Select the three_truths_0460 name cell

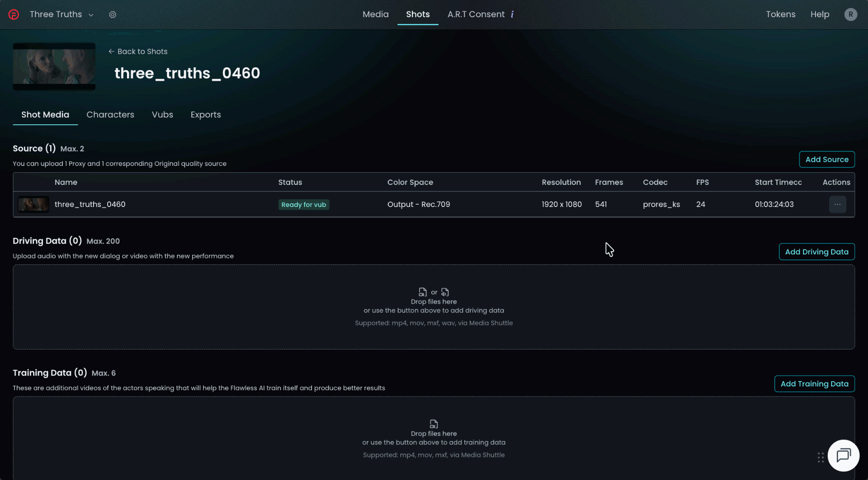coord(90,204)
